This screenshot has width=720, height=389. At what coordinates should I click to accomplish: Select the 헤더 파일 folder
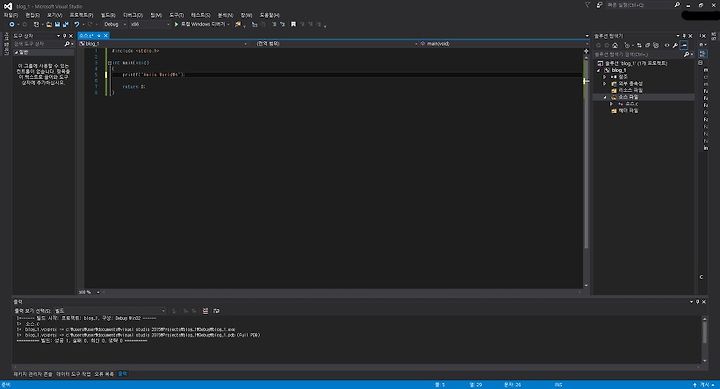625,111
